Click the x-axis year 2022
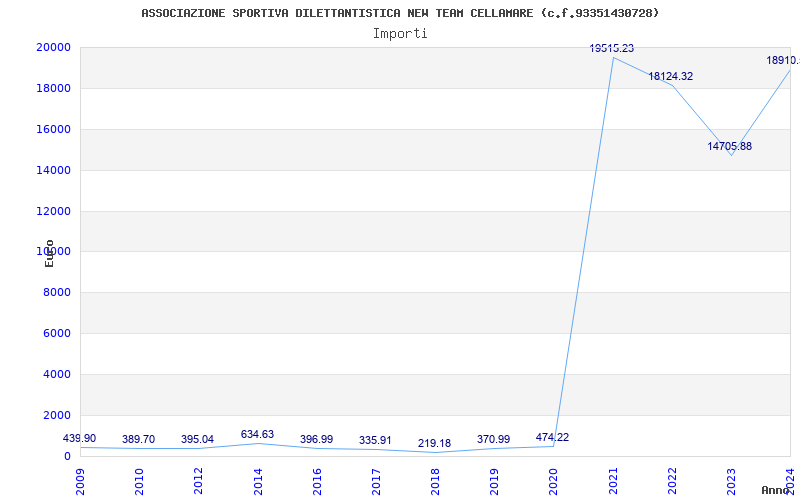This screenshot has height=500, width=800. 672,481
